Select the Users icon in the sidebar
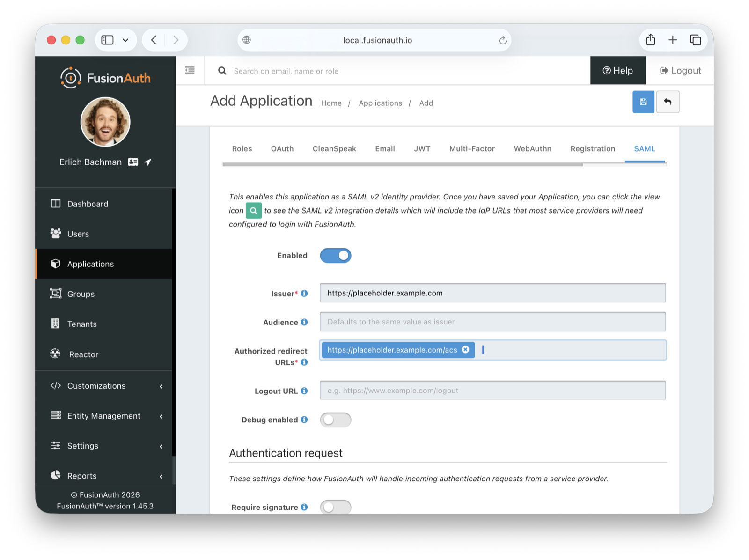The image size is (749, 560). click(x=56, y=234)
